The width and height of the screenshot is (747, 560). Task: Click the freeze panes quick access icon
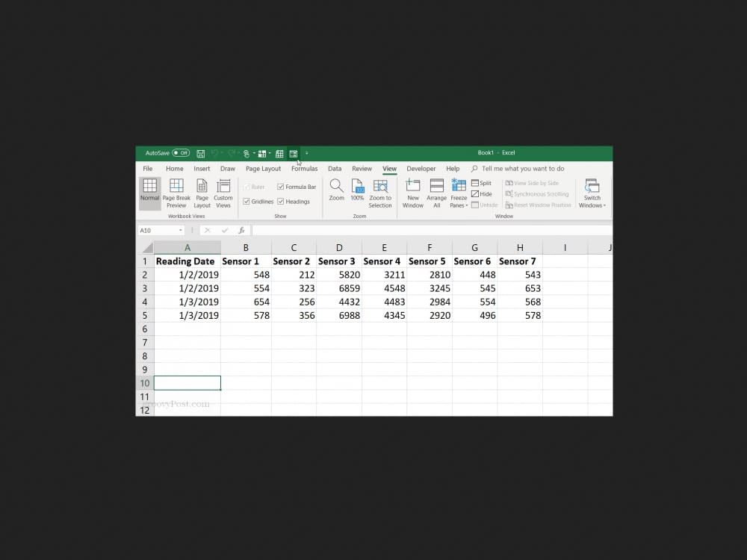click(262, 153)
